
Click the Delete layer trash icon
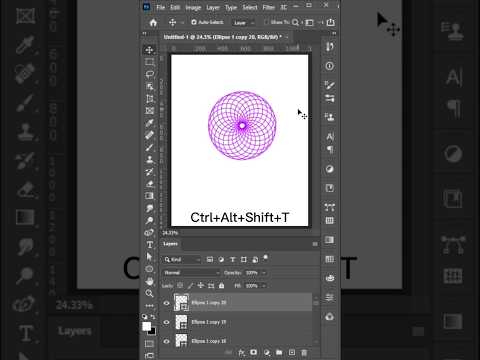304,352
